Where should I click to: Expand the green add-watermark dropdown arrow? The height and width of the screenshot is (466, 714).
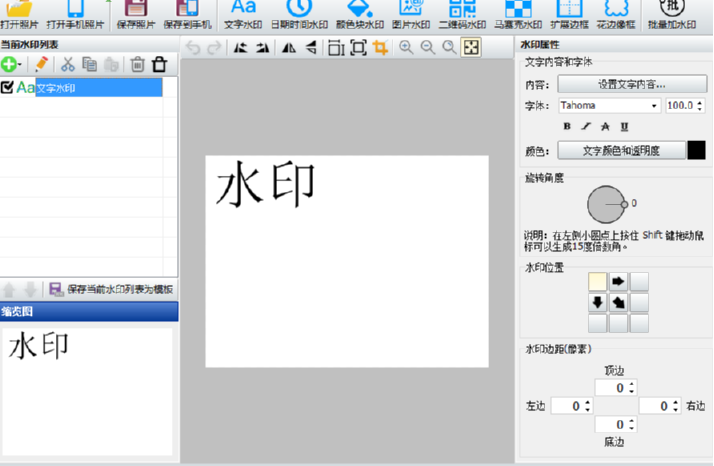pyautogui.click(x=21, y=65)
